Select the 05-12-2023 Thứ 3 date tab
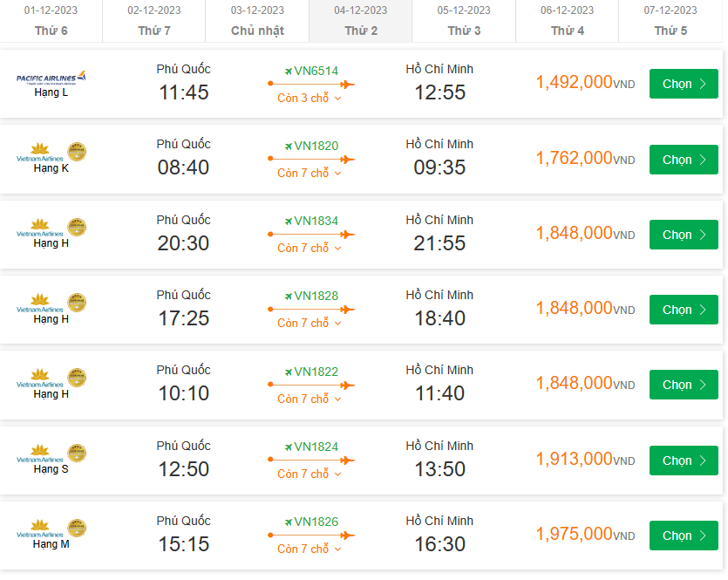Image resolution: width=728 pixels, height=580 pixels. pos(464,21)
